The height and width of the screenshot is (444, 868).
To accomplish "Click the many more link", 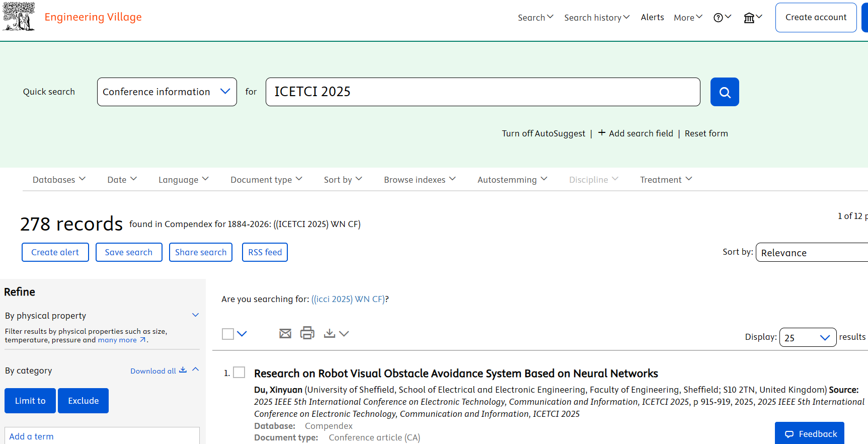I will pos(117,340).
